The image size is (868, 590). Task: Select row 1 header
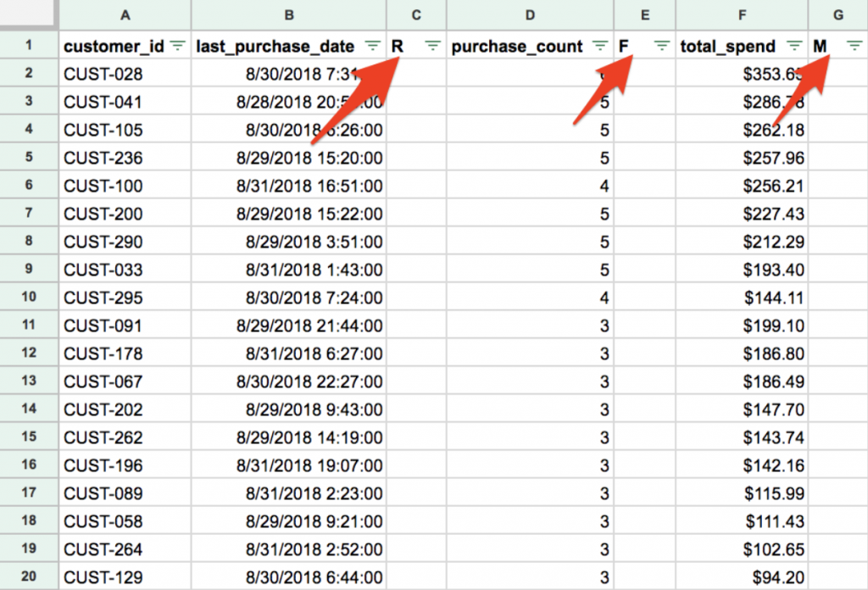click(x=29, y=45)
